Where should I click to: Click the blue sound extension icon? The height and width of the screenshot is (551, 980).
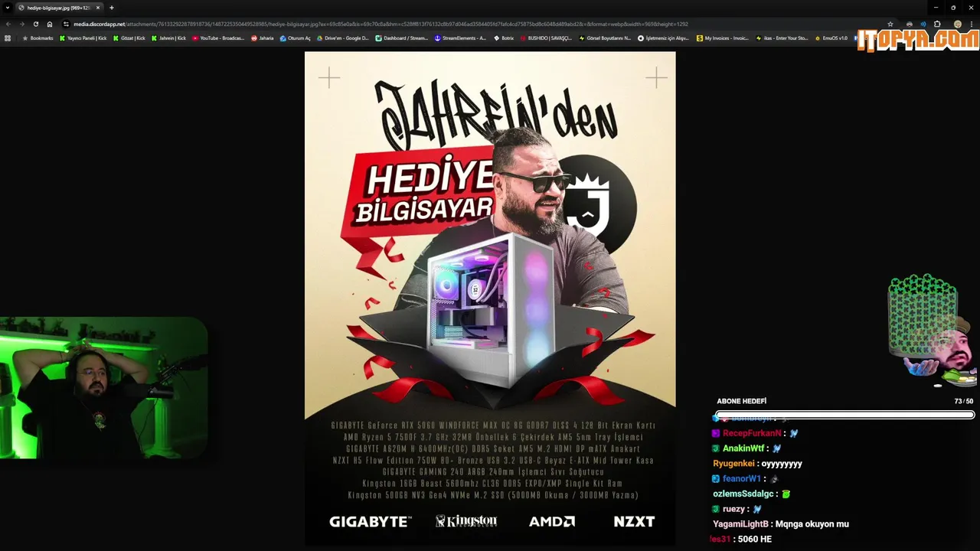pos(923,24)
